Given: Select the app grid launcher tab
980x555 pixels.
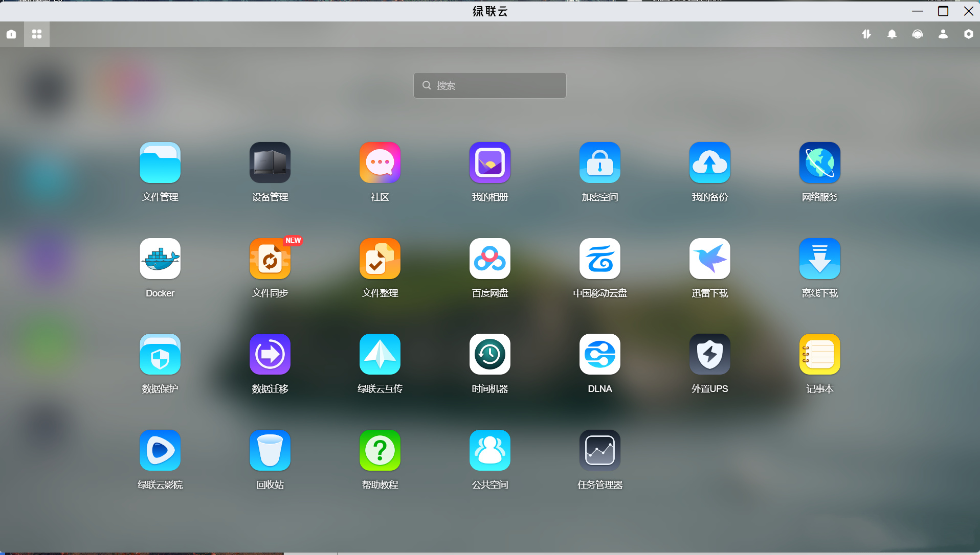Looking at the screenshot, I should tap(37, 34).
